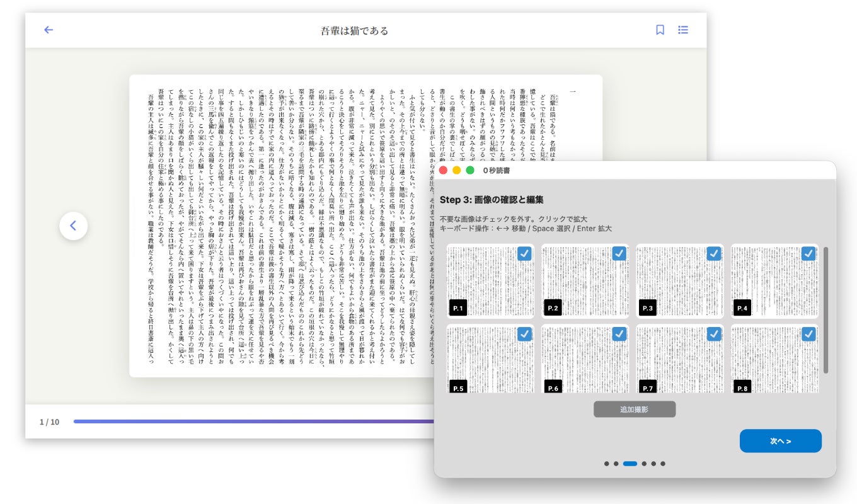Uncheck the P.6 image checkbox
The image size is (857, 504).
tap(619, 334)
